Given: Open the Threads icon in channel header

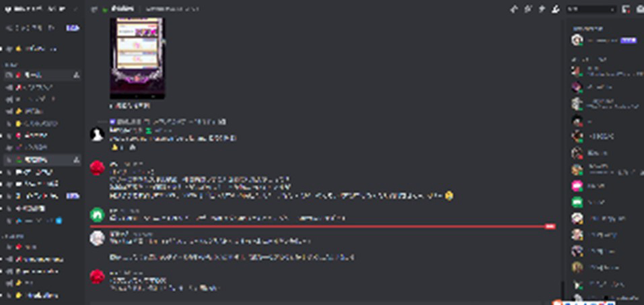Looking at the screenshot, I should [x=514, y=9].
